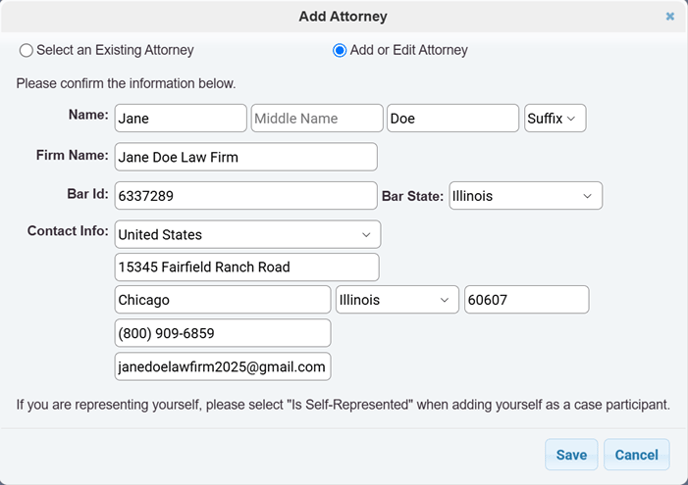Edit the Firm Name field
Viewport: 688px width, 485px height.
click(x=246, y=157)
